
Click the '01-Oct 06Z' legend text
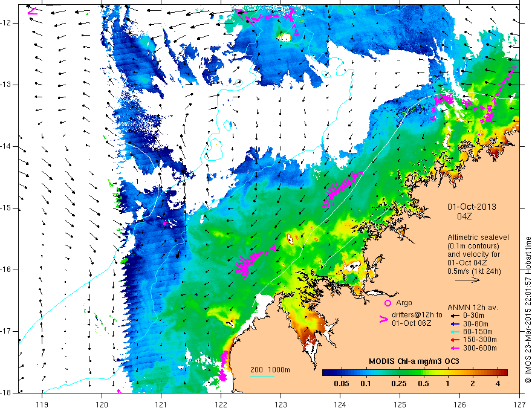pos(412,323)
